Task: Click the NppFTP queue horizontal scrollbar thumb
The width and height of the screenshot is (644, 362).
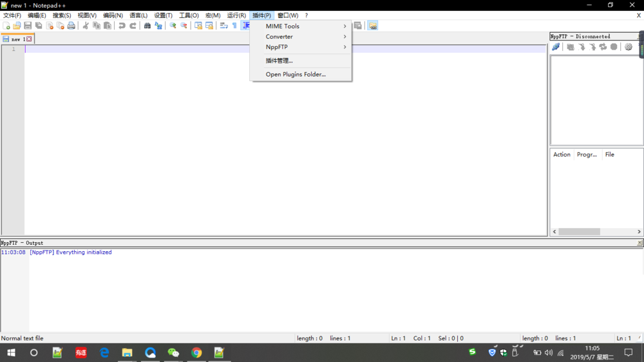Action: pyautogui.click(x=579, y=232)
